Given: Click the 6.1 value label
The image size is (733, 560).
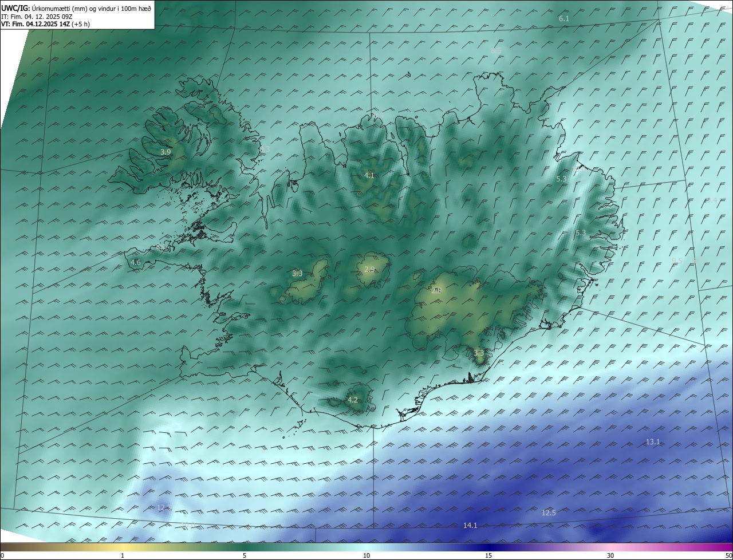Looking at the screenshot, I should (x=564, y=19).
